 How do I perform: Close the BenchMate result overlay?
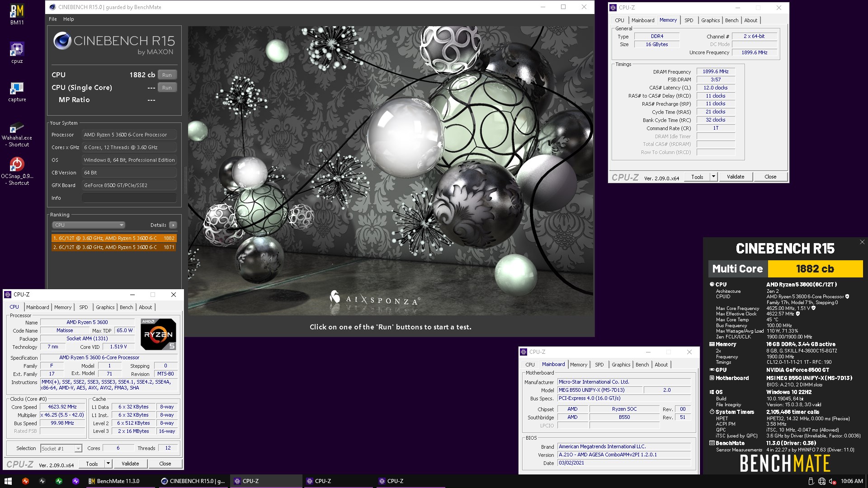[x=862, y=242]
